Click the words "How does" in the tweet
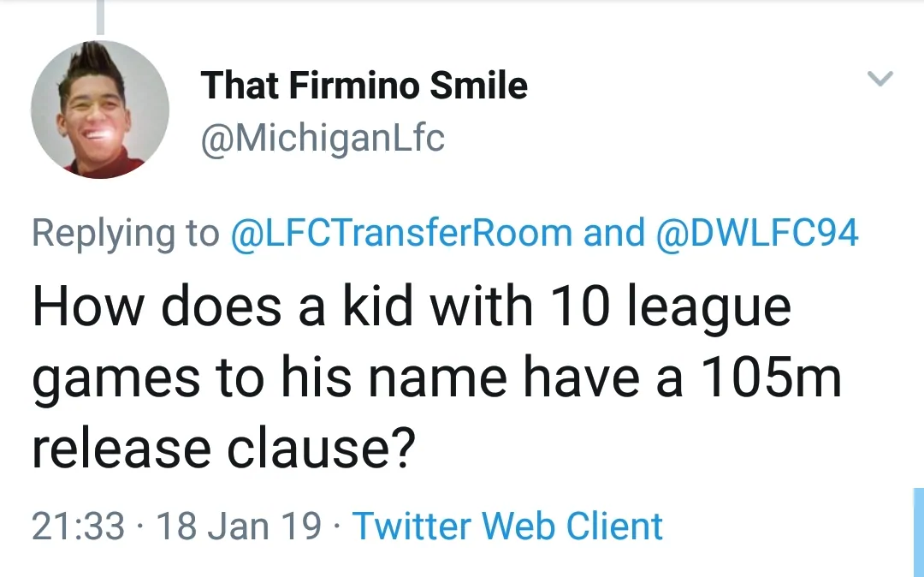924x577 pixels. (x=157, y=306)
